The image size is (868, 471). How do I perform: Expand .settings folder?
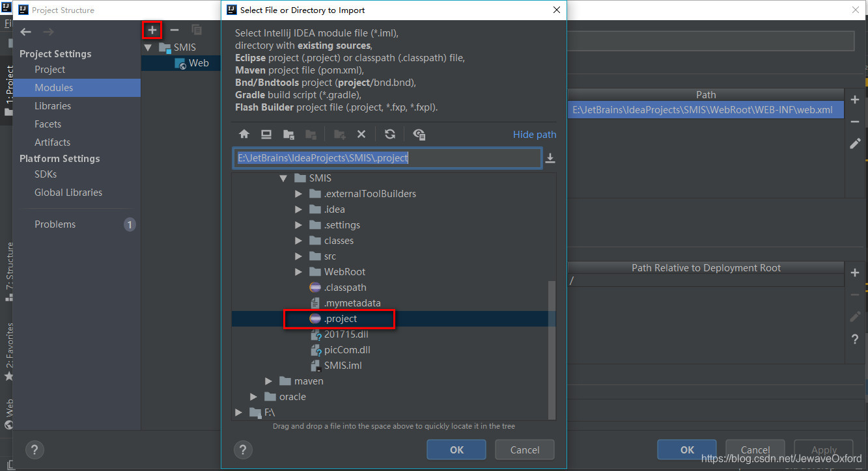298,225
